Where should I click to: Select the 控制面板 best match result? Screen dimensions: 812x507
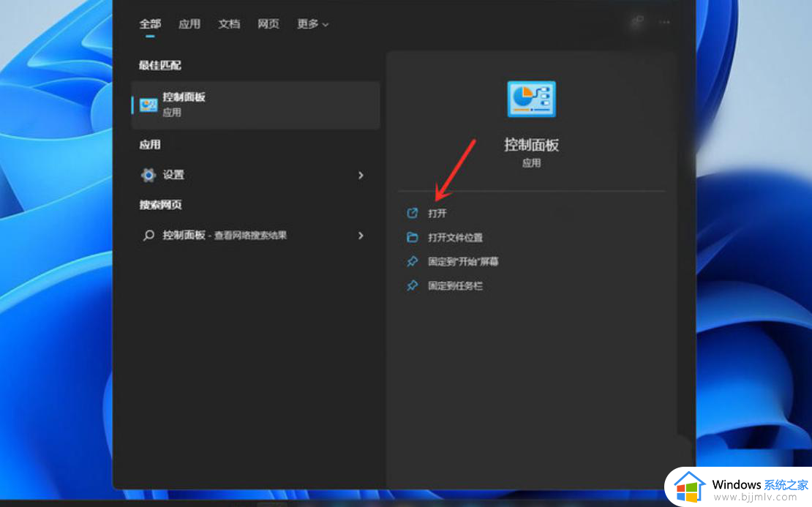256,105
